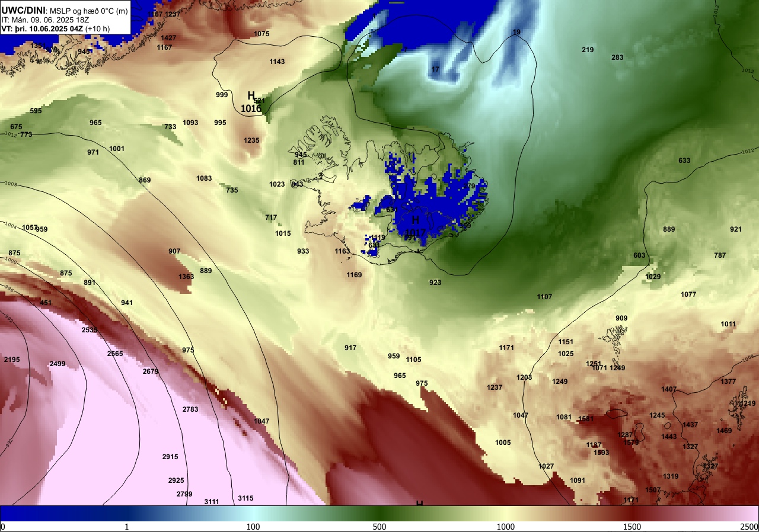
Task: Click the height value 451
Action: click(x=46, y=303)
